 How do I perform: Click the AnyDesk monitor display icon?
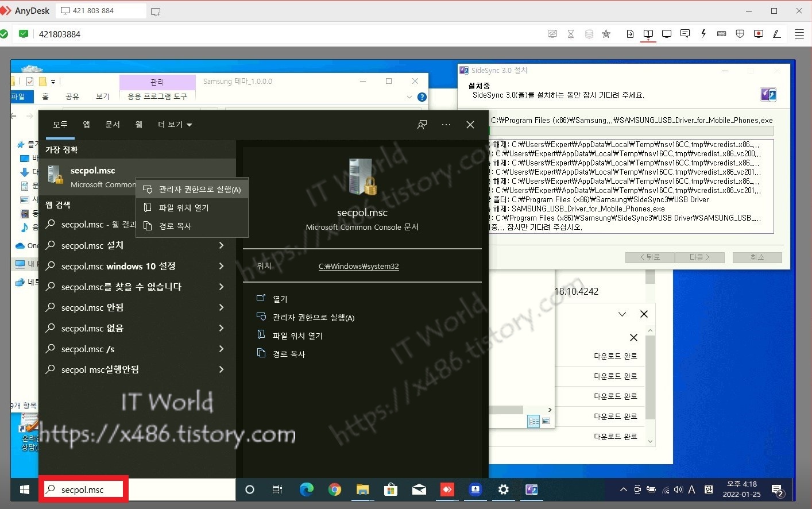(x=667, y=34)
